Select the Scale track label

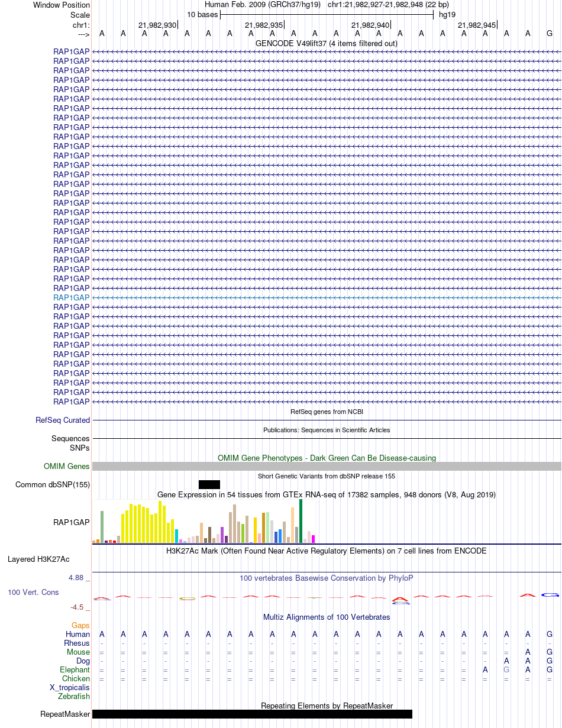80,15
